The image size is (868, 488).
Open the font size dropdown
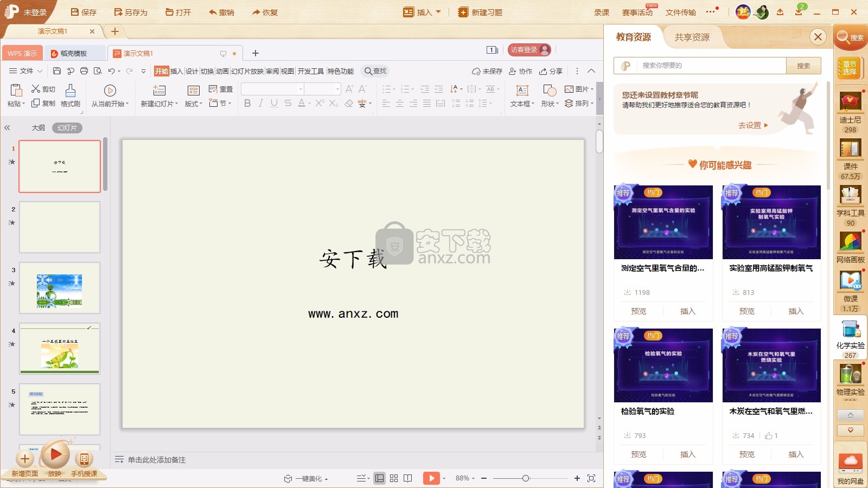click(x=337, y=89)
